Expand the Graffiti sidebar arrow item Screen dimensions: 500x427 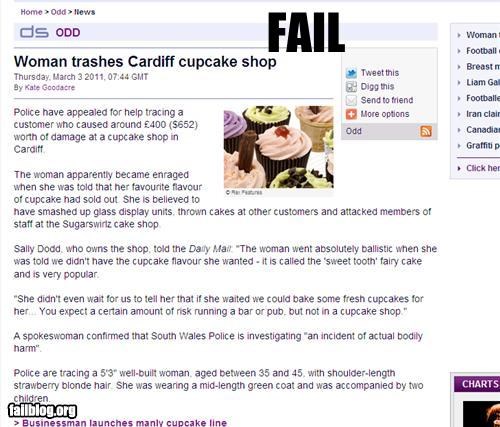click(459, 146)
